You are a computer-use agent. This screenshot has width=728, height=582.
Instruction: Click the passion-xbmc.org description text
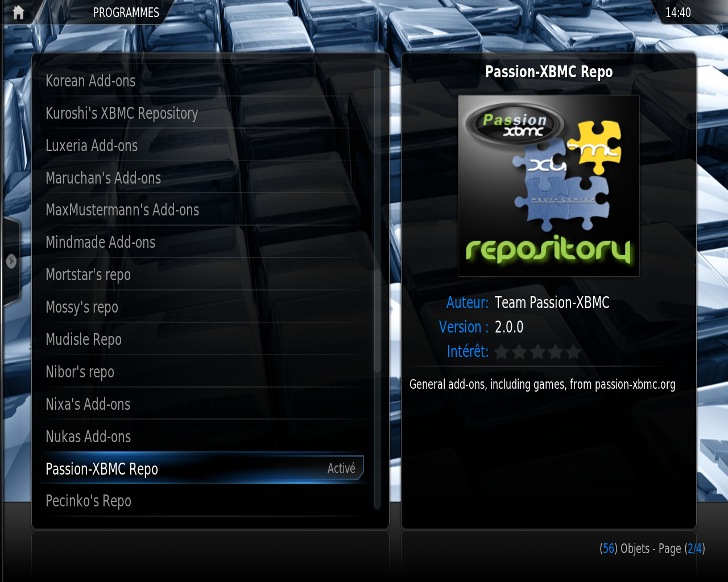(543, 384)
